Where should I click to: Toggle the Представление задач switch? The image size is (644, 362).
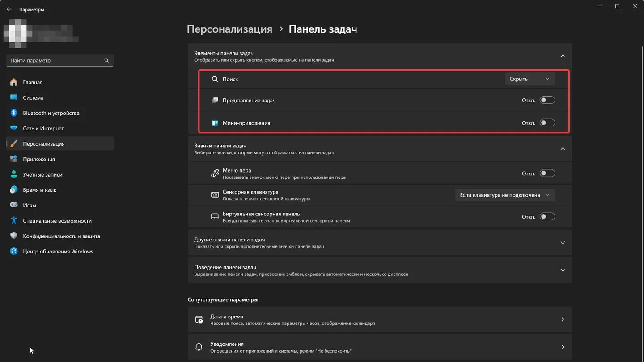(x=547, y=100)
